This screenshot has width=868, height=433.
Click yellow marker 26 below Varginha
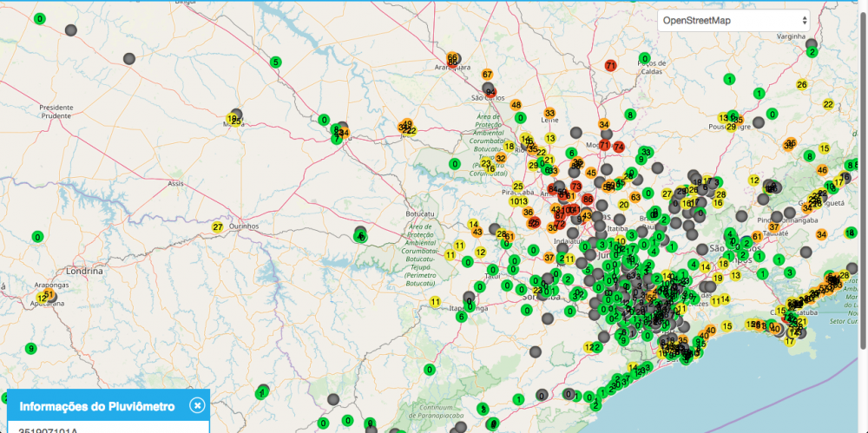802,84
